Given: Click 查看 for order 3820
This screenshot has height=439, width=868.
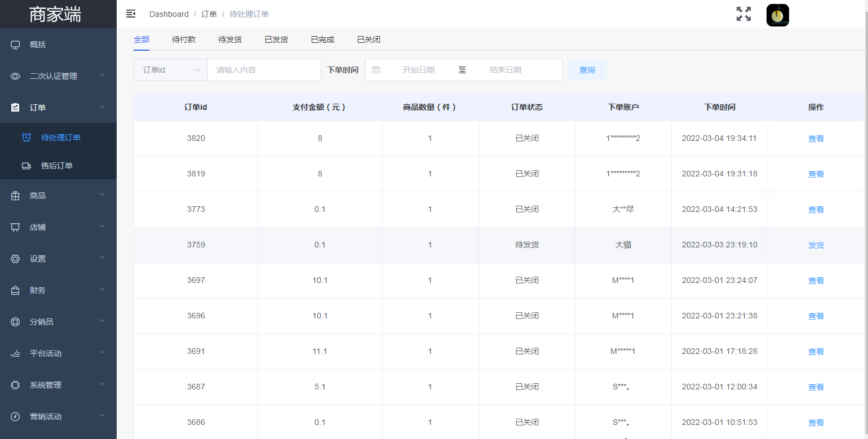Looking at the screenshot, I should pyautogui.click(x=816, y=139).
